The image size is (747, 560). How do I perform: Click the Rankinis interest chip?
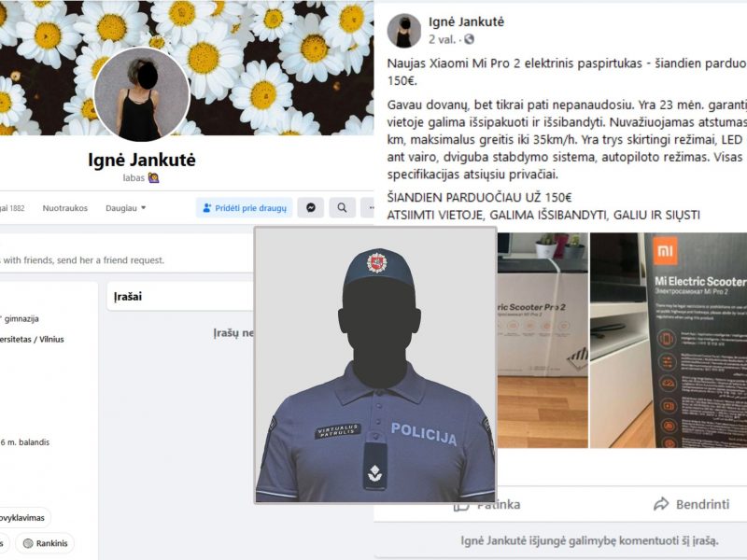[45, 543]
